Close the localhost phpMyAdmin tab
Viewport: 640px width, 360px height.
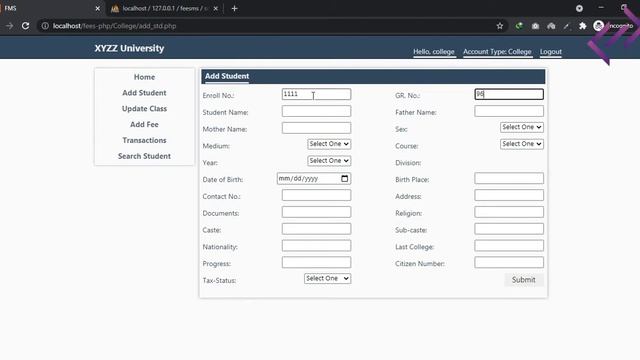[216, 9]
